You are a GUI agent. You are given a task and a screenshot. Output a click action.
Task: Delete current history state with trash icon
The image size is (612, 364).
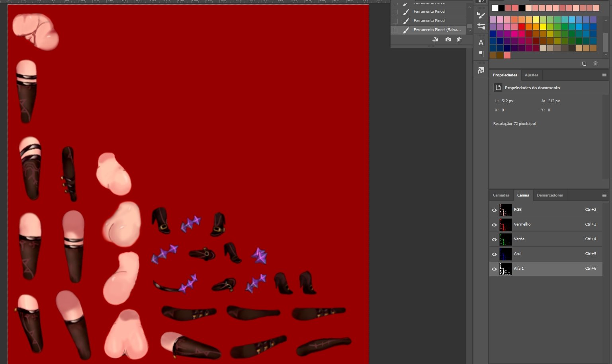click(459, 40)
